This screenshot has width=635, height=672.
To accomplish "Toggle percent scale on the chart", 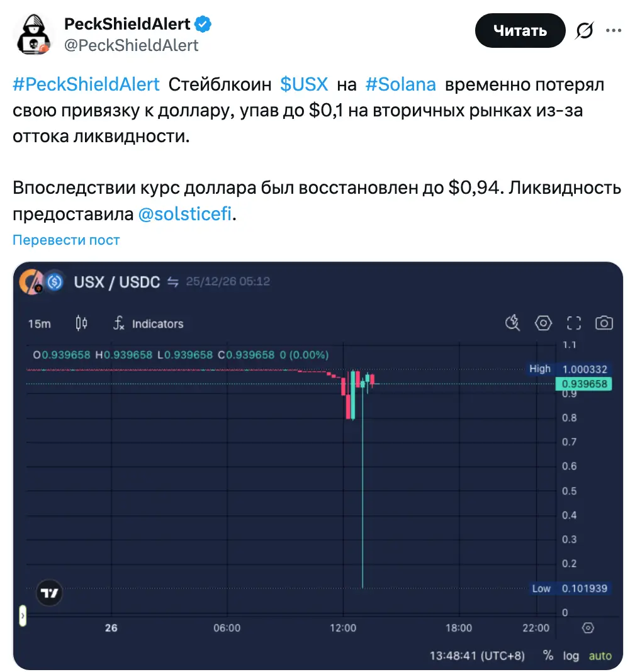I will click(x=548, y=655).
